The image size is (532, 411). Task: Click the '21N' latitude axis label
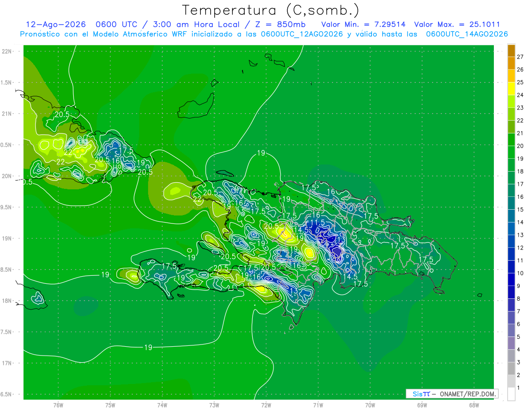[6, 114]
